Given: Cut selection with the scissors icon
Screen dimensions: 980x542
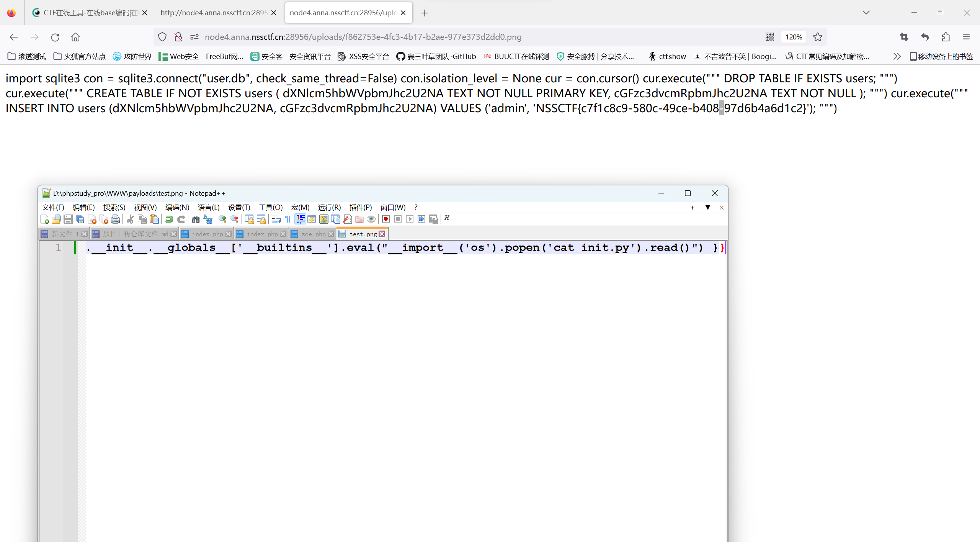Looking at the screenshot, I should [x=131, y=219].
